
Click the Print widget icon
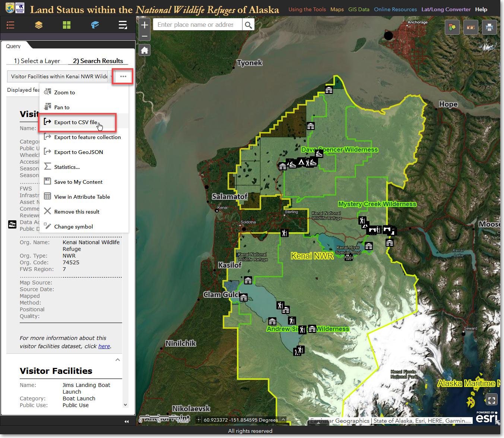point(489,27)
